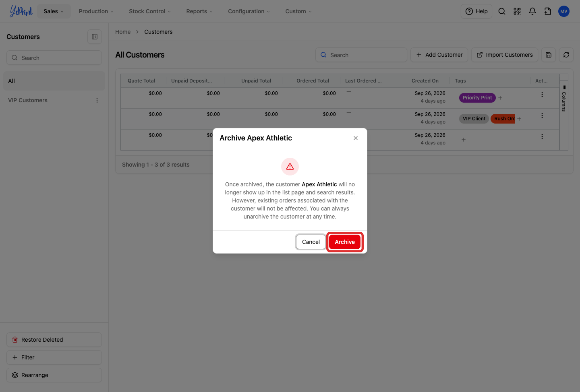Open the Sales menu
This screenshot has height=392, width=580.
(54, 11)
